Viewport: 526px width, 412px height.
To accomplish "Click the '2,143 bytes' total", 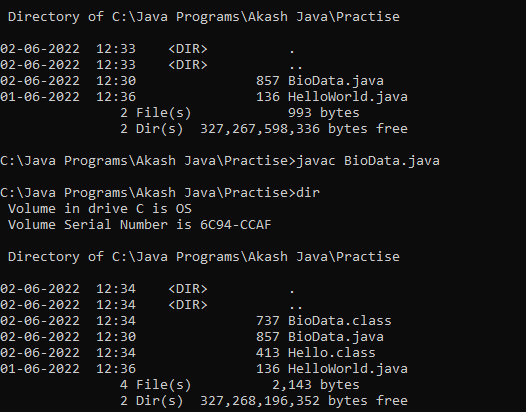I will pyautogui.click(x=316, y=385).
